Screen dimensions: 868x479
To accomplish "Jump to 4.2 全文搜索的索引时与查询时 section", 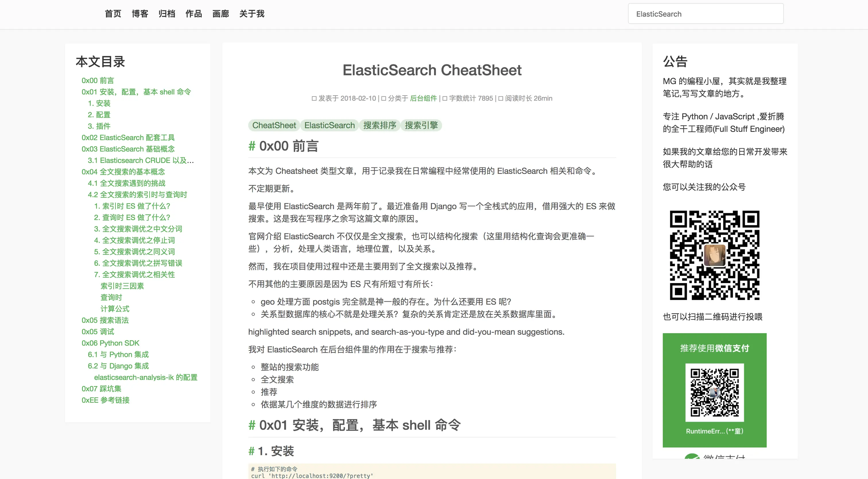I will pyautogui.click(x=137, y=194).
